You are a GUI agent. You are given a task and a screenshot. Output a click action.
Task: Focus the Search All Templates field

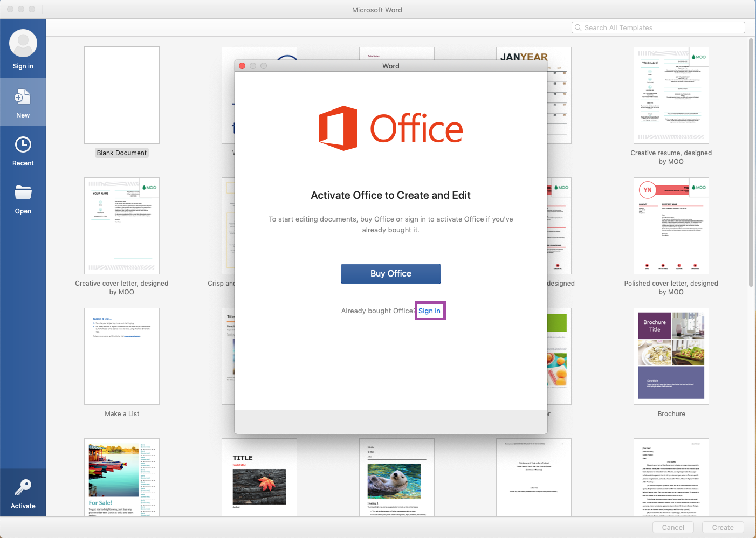click(658, 27)
